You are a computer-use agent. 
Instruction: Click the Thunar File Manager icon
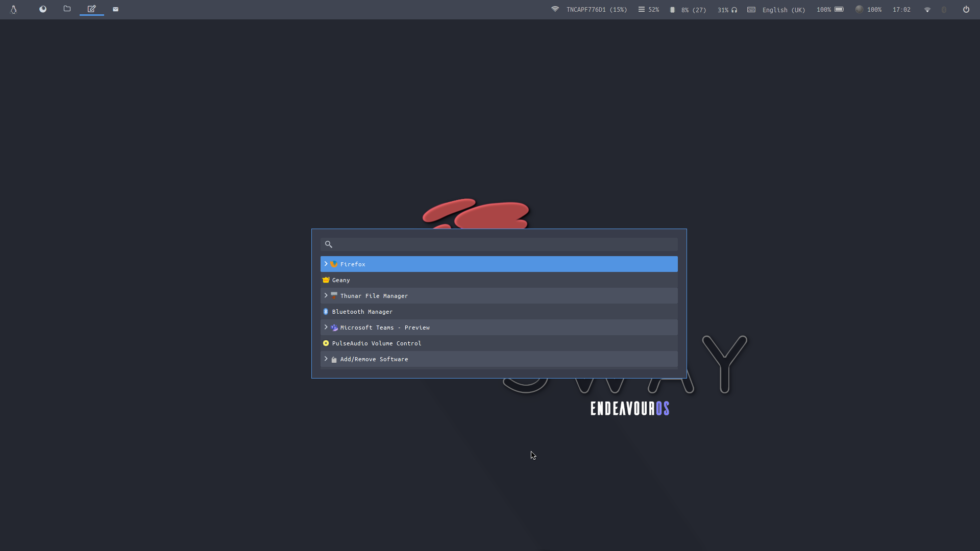334,296
